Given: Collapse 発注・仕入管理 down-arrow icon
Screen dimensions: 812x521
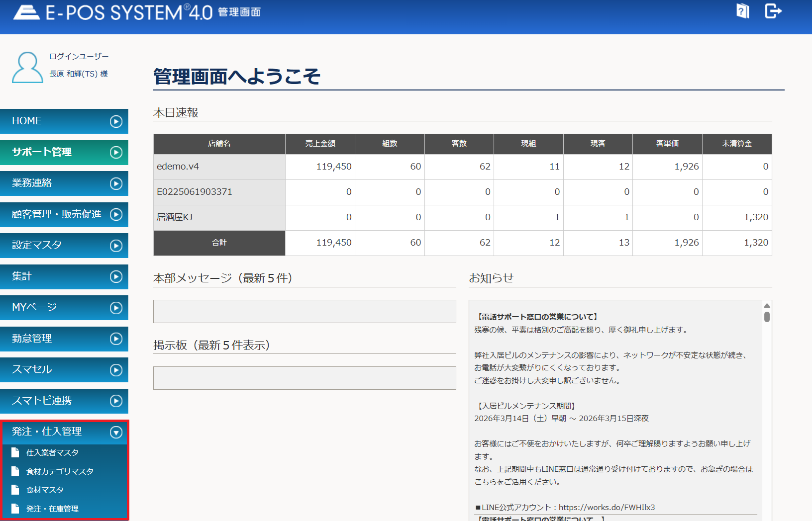Looking at the screenshot, I should (116, 432).
